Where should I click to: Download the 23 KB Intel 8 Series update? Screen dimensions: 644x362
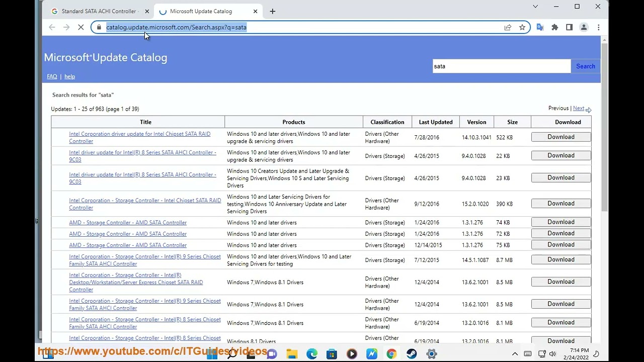pyautogui.click(x=561, y=178)
